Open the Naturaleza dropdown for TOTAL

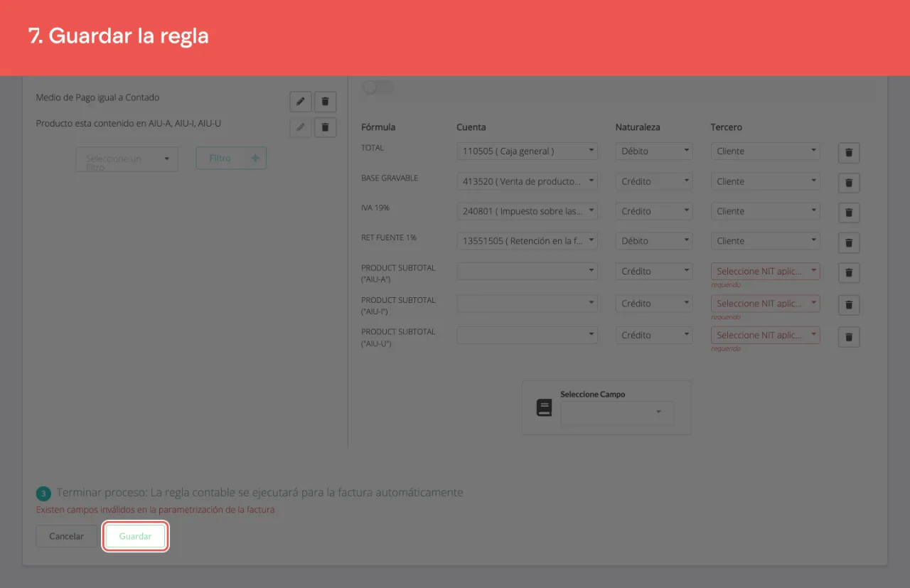pos(654,151)
